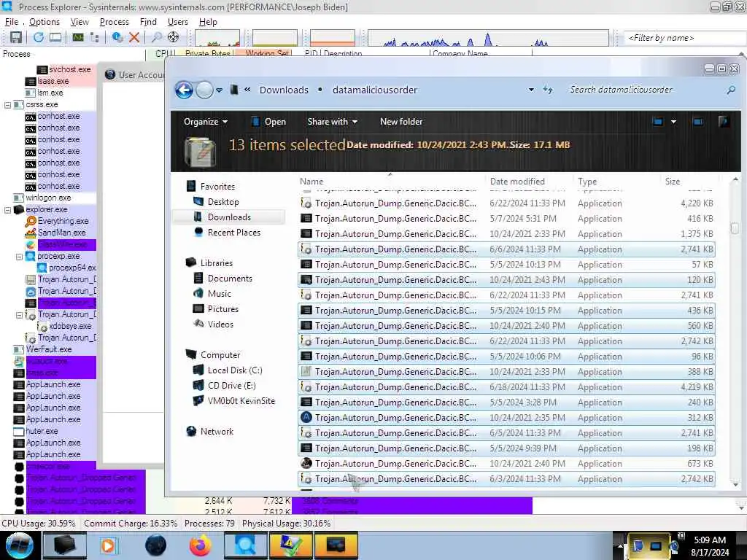Select SandMan.exe in the process tree
Screen dimensions: 747x560
(62, 233)
